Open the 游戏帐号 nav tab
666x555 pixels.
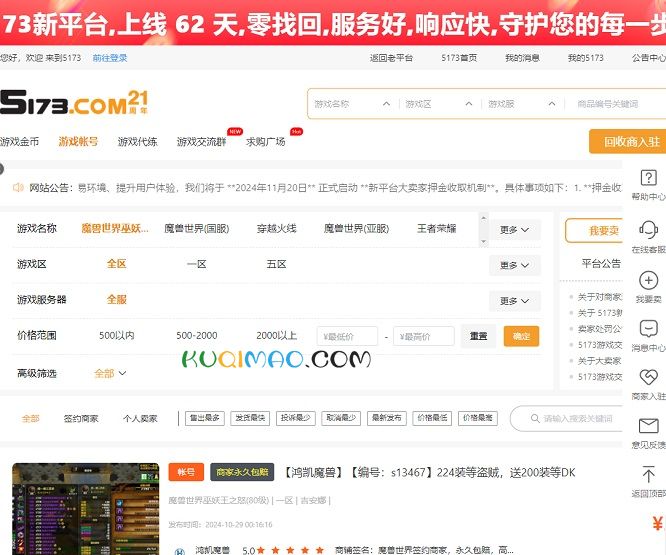point(78,141)
